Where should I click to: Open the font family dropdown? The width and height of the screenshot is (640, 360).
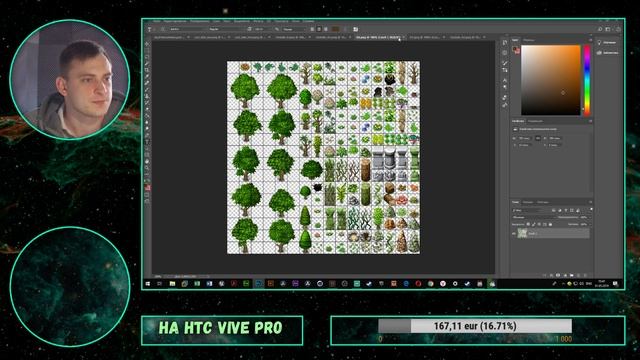tap(188, 29)
